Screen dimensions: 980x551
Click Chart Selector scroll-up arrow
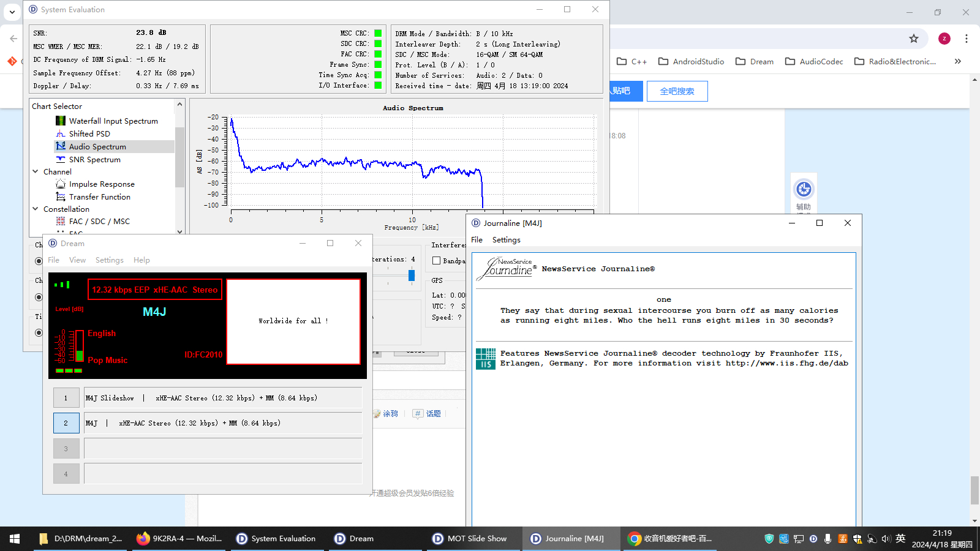[x=179, y=104]
